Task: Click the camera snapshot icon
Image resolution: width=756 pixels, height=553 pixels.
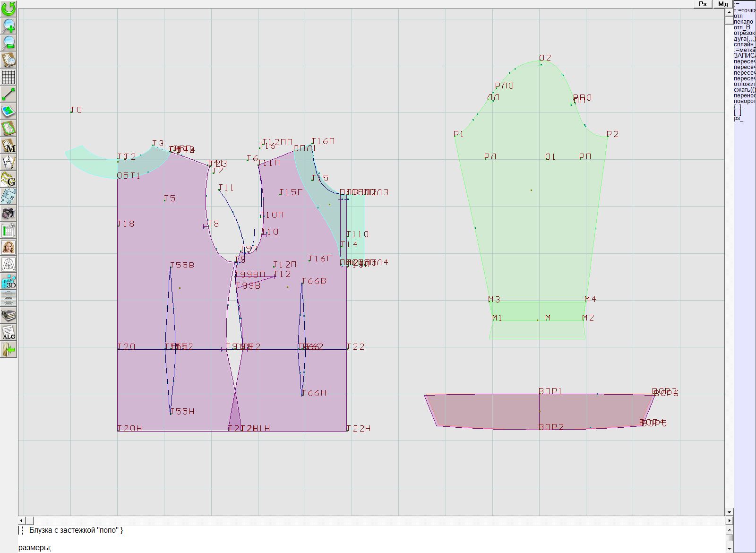Action: tap(9, 213)
